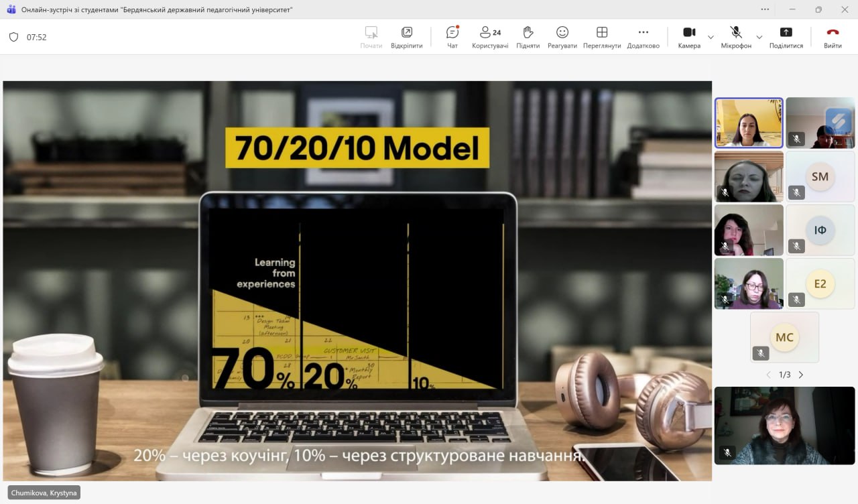Show the Користувачі participants list

point(490,37)
